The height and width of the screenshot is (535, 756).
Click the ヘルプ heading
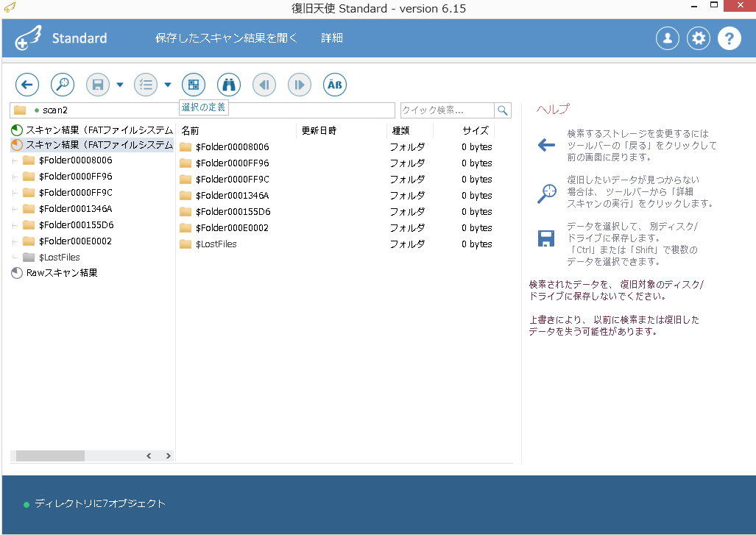[553, 110]
